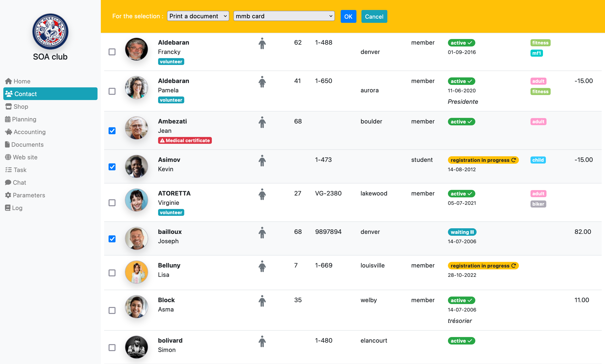Viewport: 605px width, 364px height.
Task: Expand the 'mmb card' document dropdown
Action: coord(284,16)
